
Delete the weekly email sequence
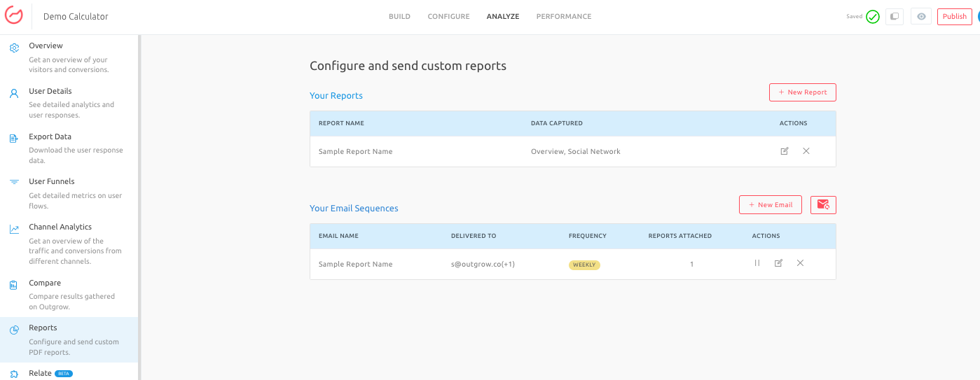[x=800, y=263]
